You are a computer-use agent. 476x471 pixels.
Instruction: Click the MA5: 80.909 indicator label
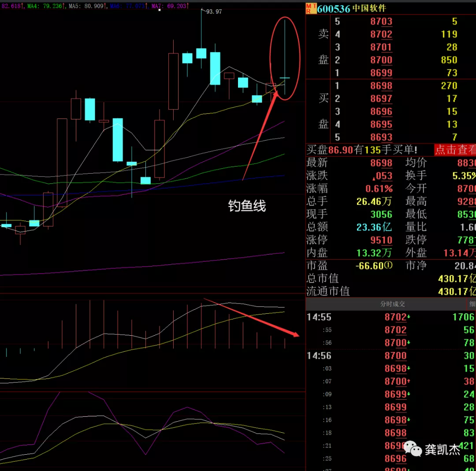87,6
